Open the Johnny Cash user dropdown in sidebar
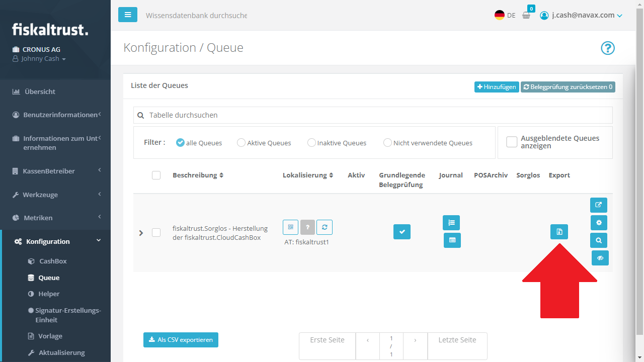 point(39,59)
